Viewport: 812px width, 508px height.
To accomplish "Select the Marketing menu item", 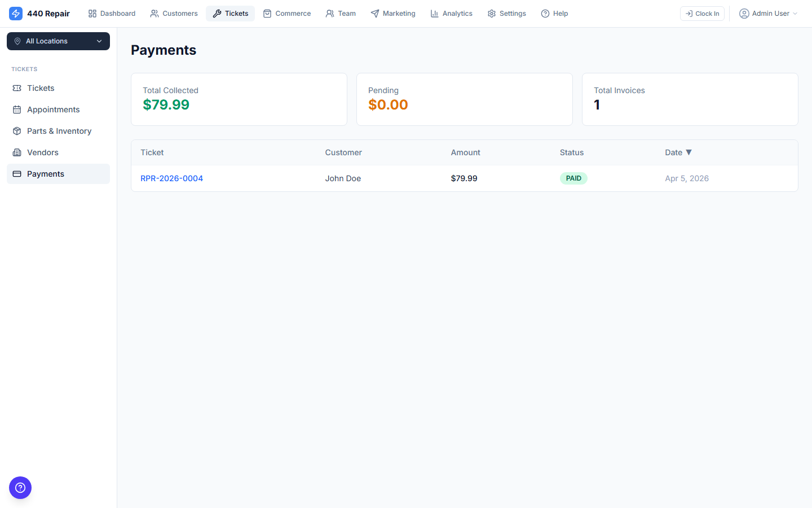I will point(393,13).
